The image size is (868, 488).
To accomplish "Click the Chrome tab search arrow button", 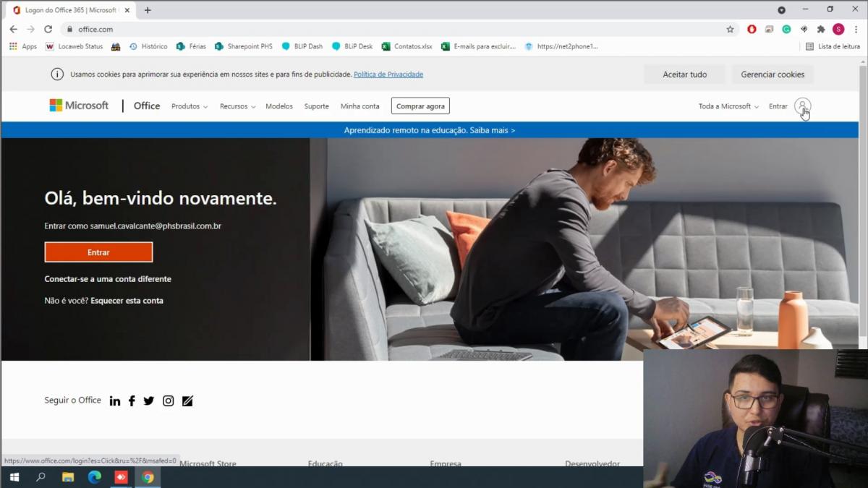I will (781, 10).
